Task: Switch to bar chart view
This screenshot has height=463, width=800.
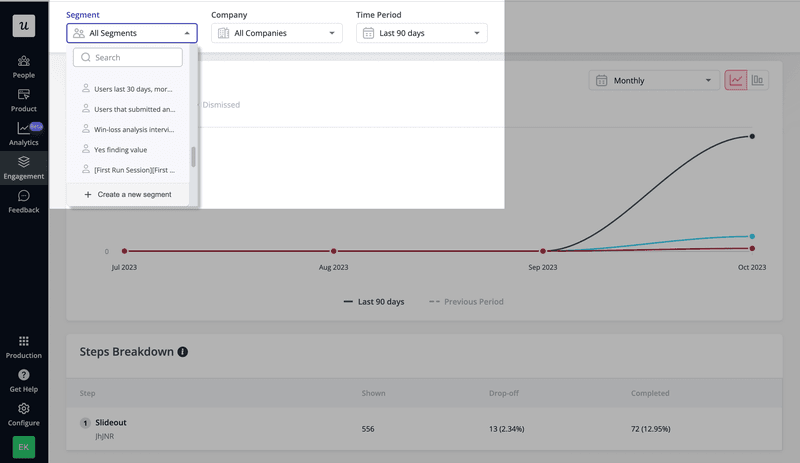Action: point(758,80)
